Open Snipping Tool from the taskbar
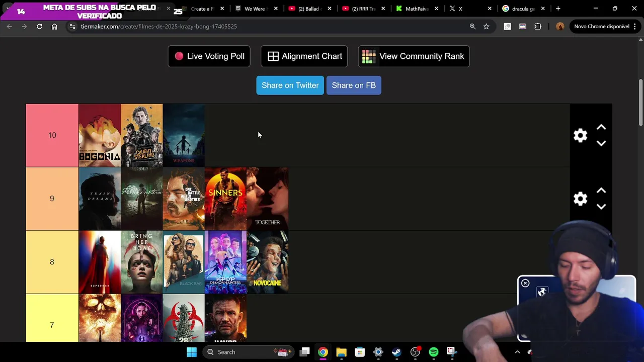 tap(452, 352)
